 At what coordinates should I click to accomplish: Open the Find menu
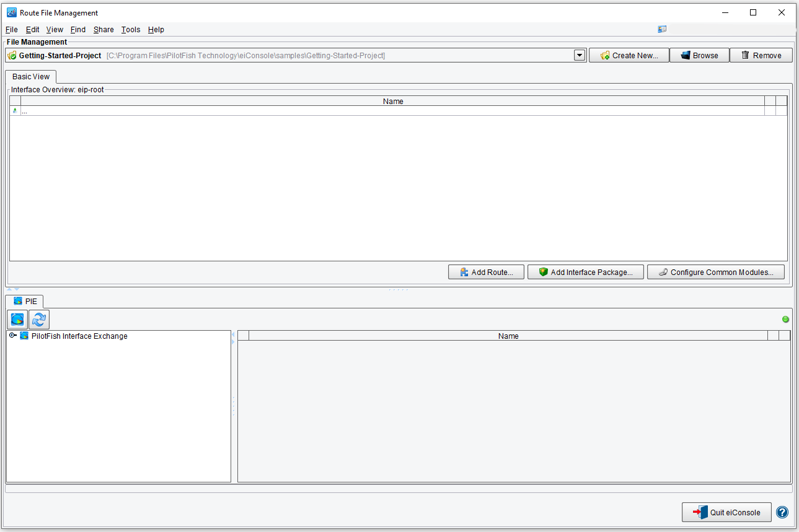pos(78,29)
